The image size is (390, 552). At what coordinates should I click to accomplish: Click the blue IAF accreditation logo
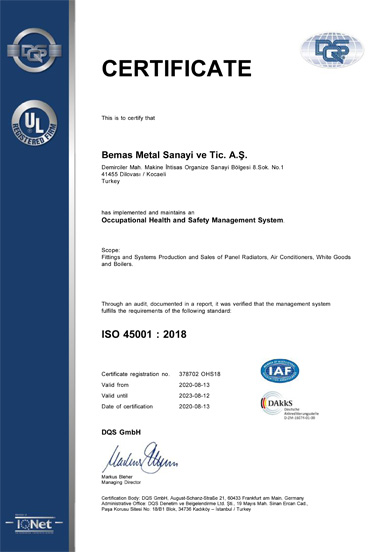tap(280, 371)
